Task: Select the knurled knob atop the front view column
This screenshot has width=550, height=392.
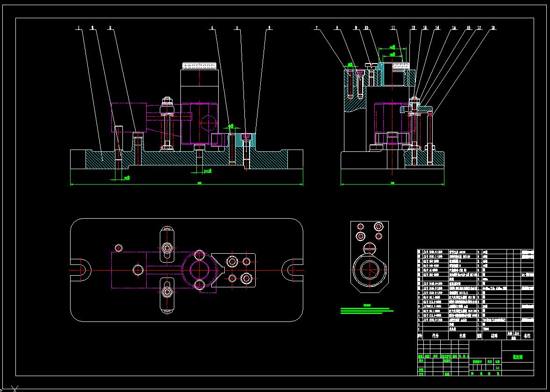Action: point(199,66)
